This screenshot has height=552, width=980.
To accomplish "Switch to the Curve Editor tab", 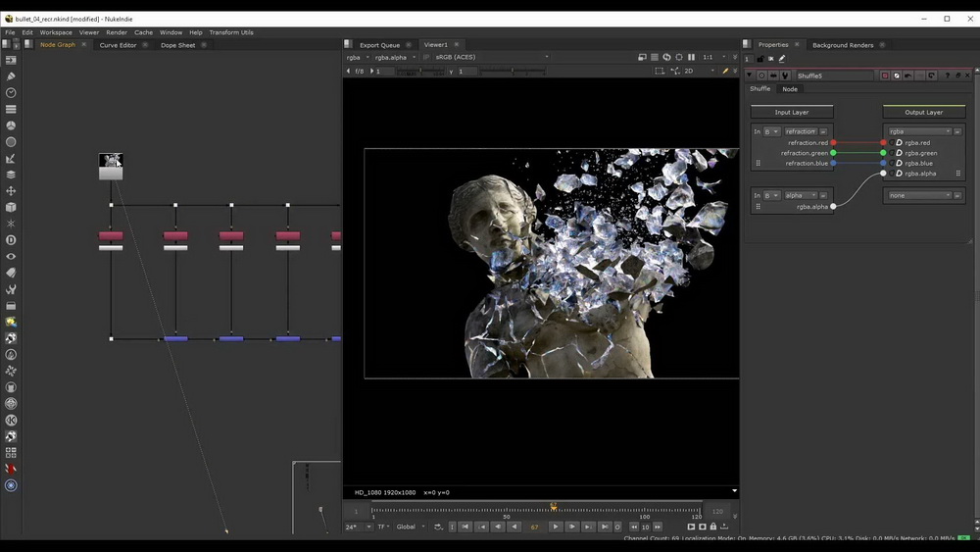I will pos(118,45).
